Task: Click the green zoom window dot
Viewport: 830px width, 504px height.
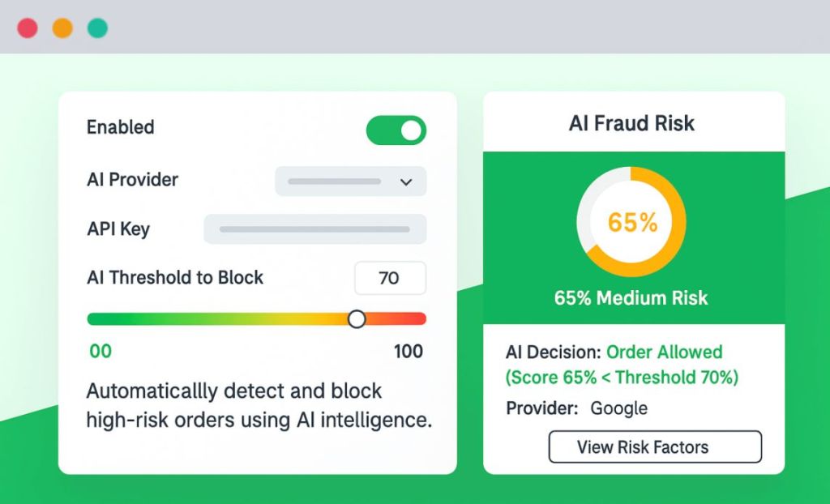Action: 96,27
